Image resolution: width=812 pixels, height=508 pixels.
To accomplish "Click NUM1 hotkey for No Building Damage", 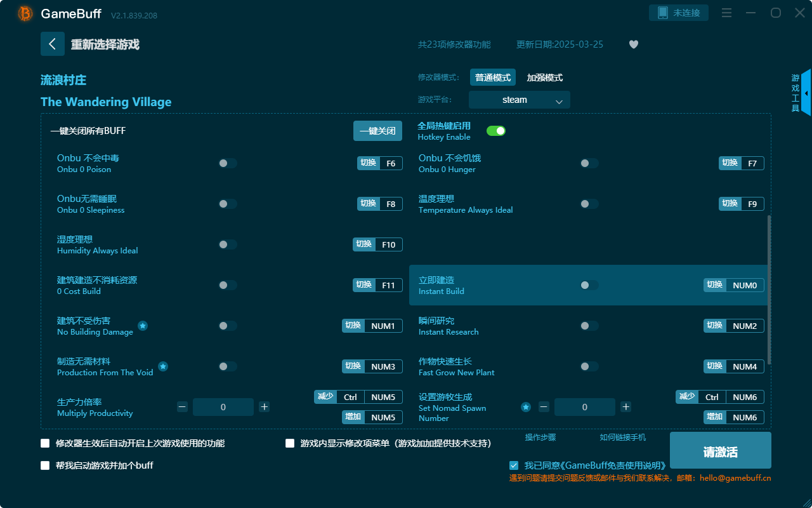I will (372, 326).
